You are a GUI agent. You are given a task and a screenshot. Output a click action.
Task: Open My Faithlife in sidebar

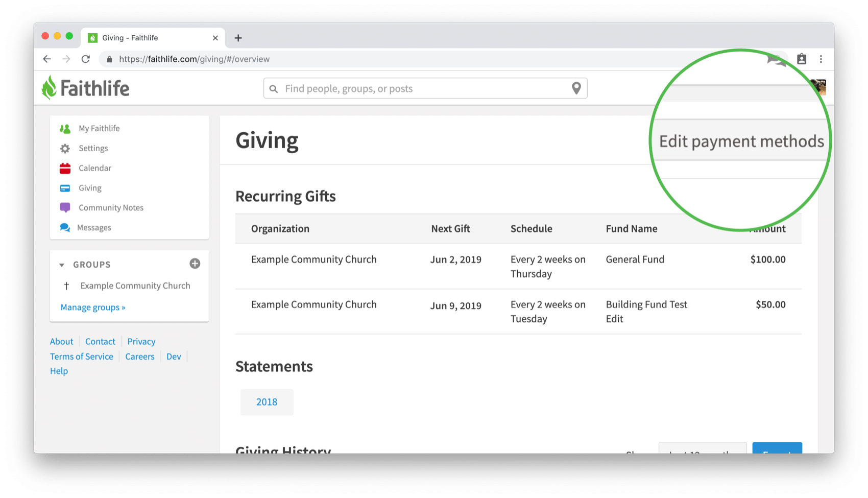(99, 128)
